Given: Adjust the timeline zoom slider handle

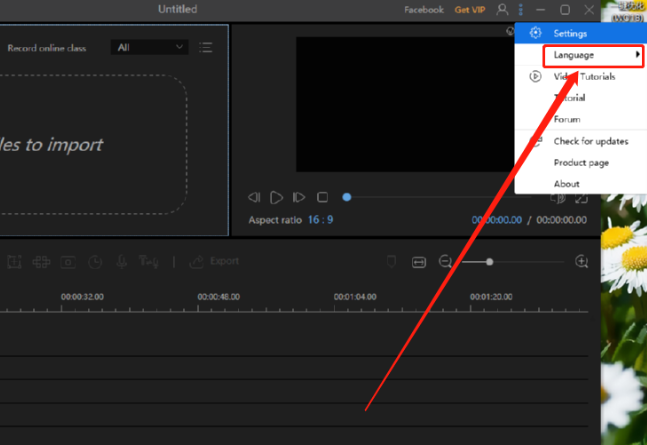Looking at the screenshot, I should [489, 262].
